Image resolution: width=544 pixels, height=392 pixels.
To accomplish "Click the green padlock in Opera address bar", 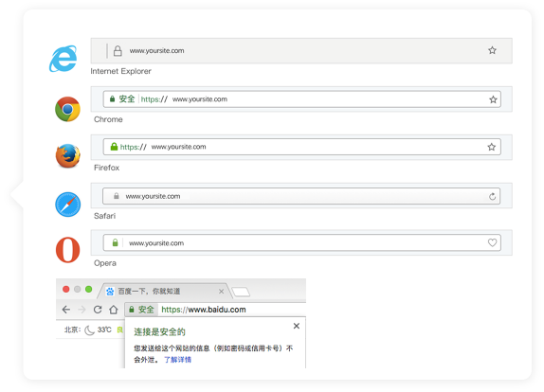I will (x=116, y=242).
